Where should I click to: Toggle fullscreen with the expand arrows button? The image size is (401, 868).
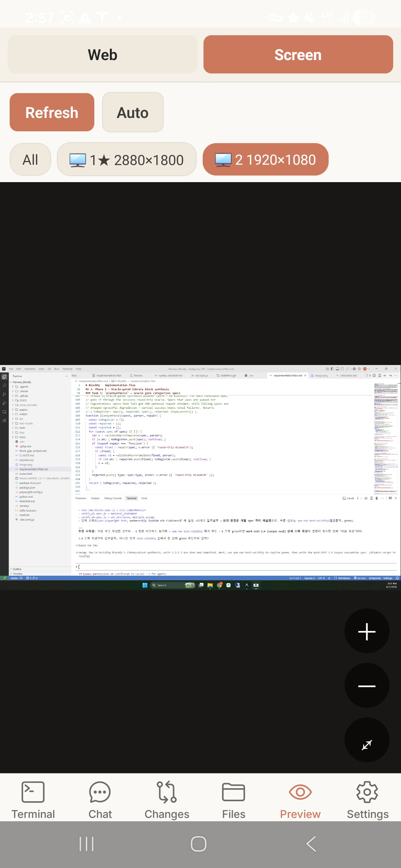367,740
